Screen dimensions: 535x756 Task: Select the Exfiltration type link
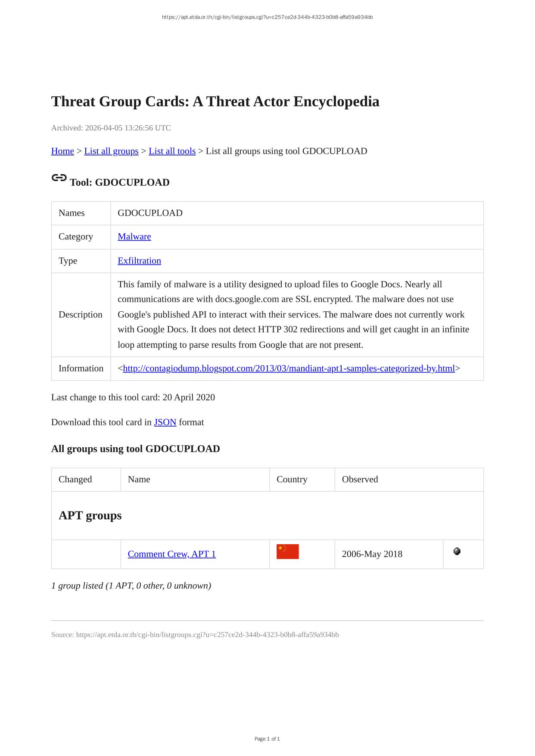click(139, 260)
